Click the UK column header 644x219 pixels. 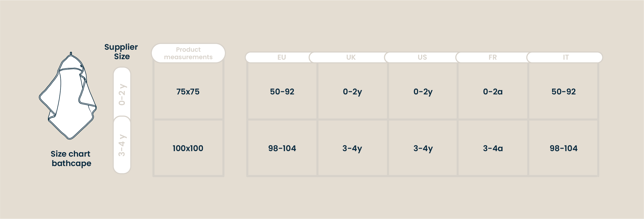351,57
